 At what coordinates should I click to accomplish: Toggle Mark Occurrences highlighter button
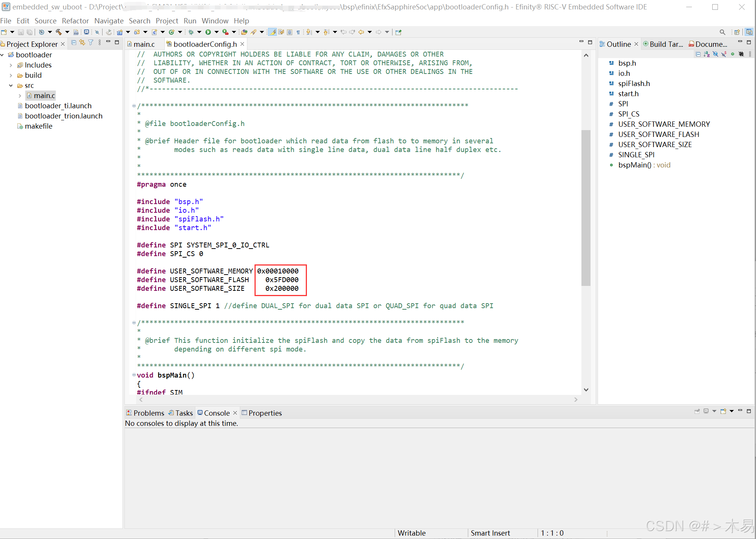coord(272,32)
